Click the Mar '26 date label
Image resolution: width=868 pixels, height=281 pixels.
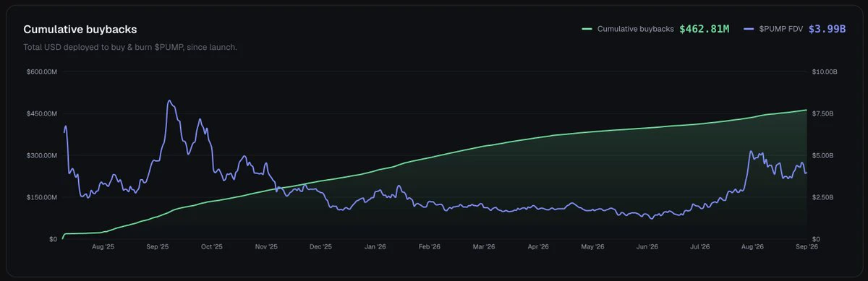[483, 247]
